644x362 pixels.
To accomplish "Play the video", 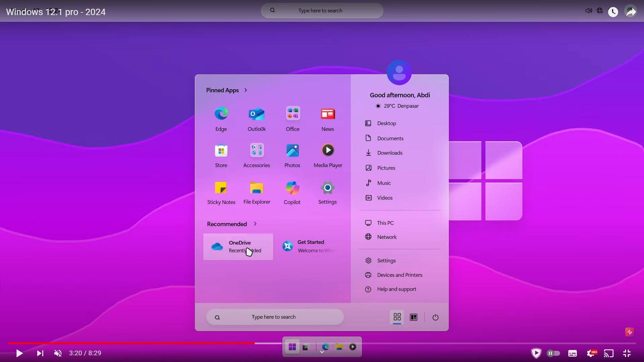I will point(19,353).
